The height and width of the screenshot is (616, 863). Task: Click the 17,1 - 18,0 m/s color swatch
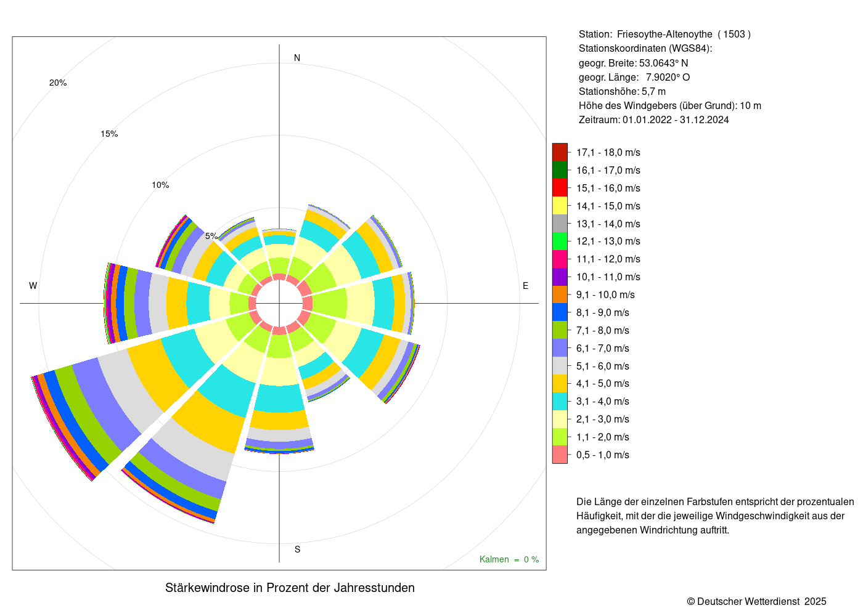(x=560, y=152)
